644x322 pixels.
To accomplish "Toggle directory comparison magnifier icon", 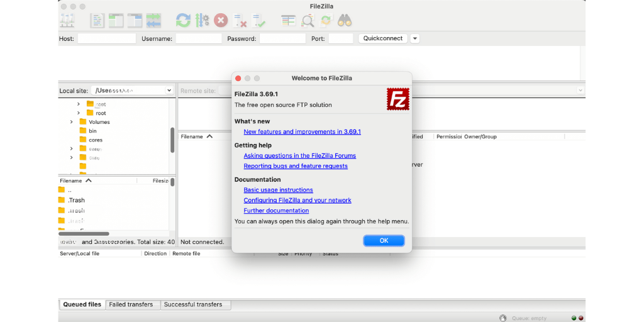I will pos(308,21).
